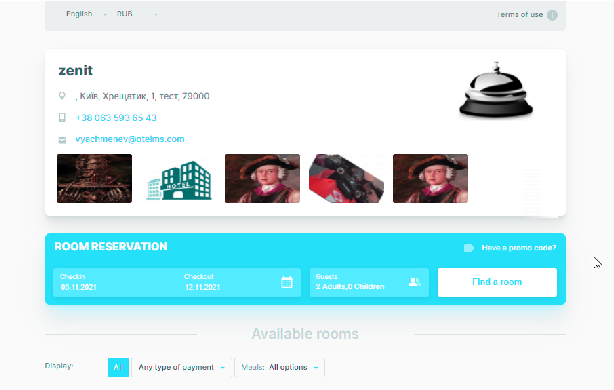Open the calendar icon in date field

tap(287, 282)
